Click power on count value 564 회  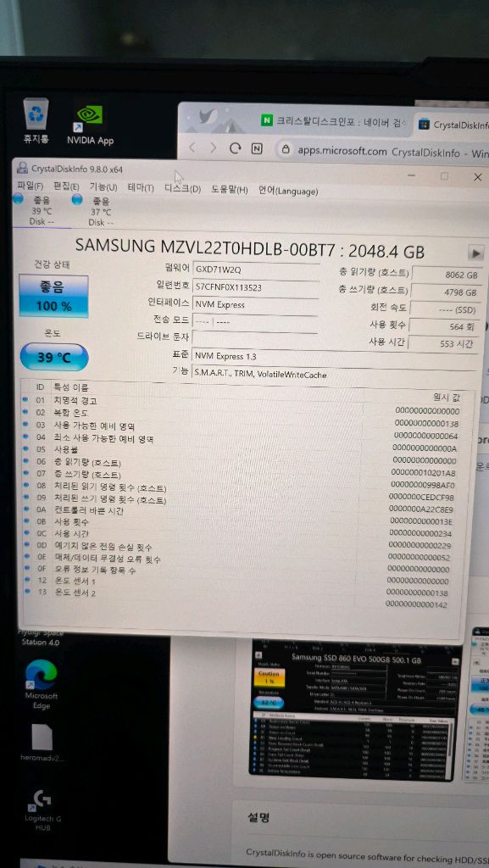click(443, 326)
